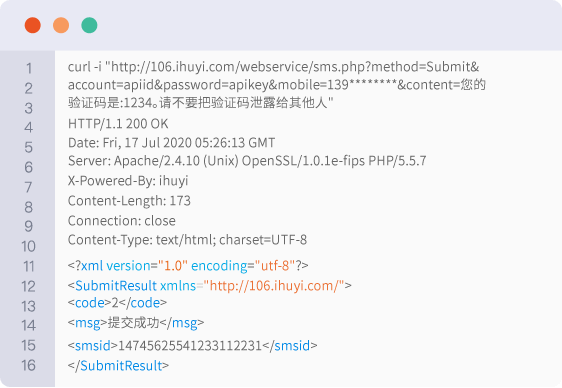Click the curl command URL text
This screenshot has height=388, width=562.
[x=295, y=67]
